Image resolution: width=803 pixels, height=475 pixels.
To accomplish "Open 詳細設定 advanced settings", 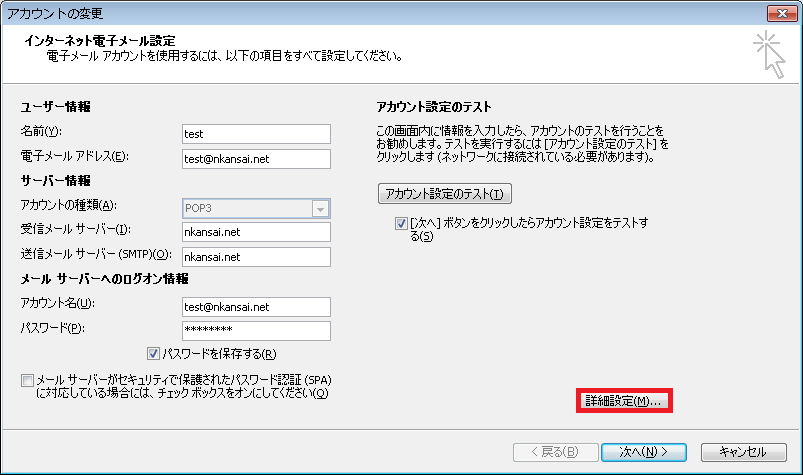I will [624, 401].
